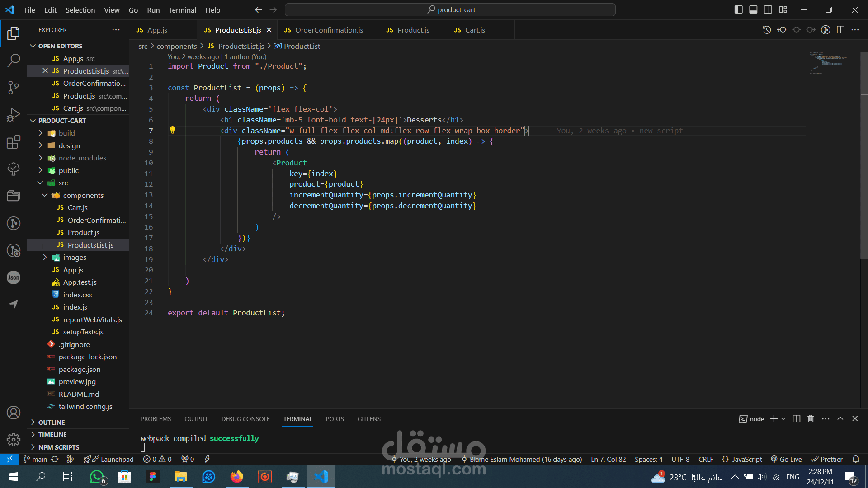Open Source Control view icon
The image size is (868, 488).
click(x=14, y=87)
